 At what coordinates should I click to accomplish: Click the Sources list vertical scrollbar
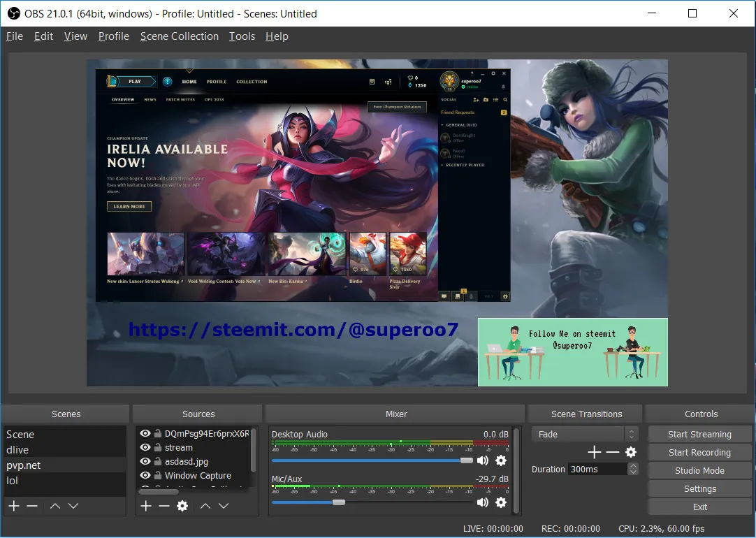(254, 450)
